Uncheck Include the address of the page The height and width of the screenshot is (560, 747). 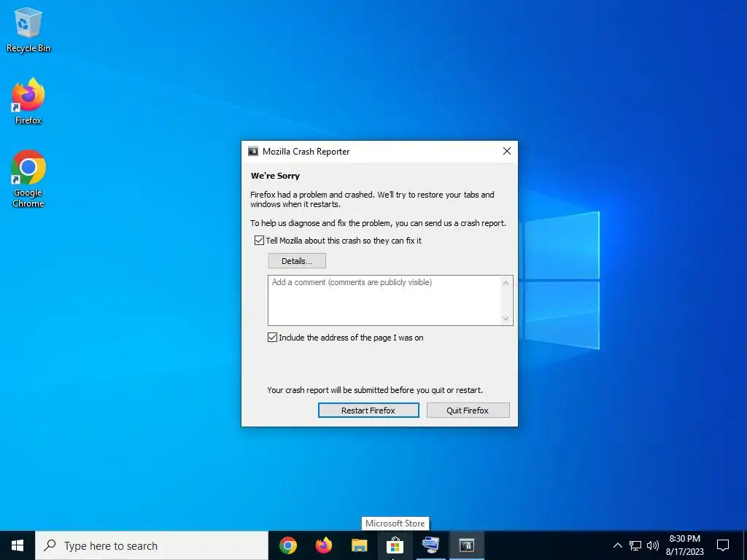(273, 338)
